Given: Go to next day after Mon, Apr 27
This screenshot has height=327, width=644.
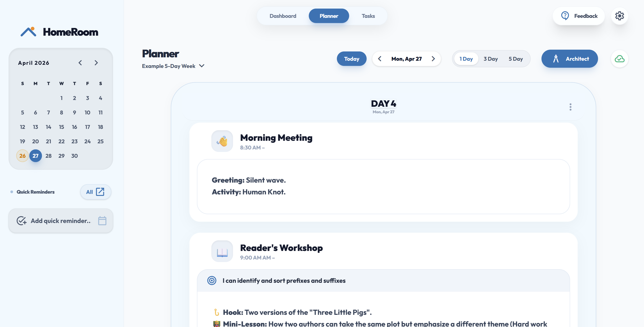Looking at the screenshot, I should tap(433, 59).
